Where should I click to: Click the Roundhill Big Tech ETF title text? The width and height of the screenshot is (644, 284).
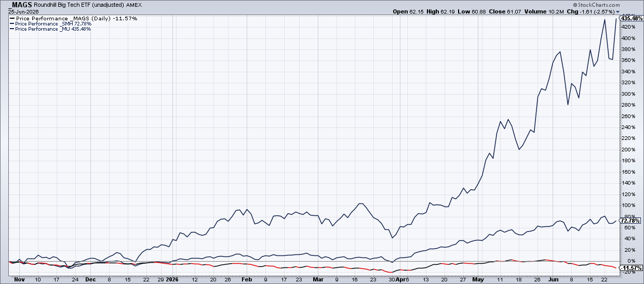[x=66, y=4]
